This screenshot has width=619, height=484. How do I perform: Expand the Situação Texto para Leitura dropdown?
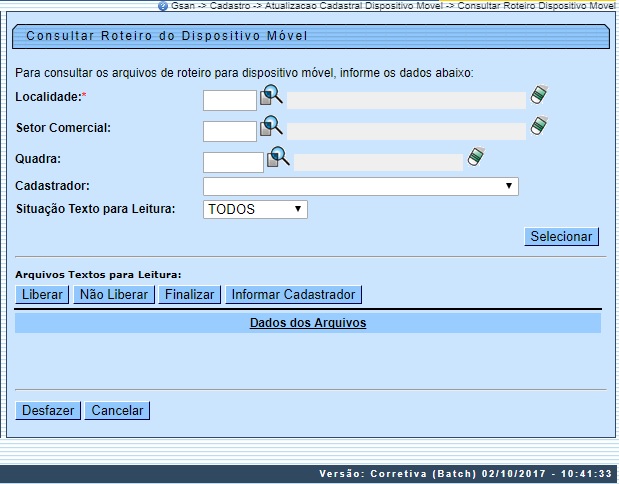pyautogui.click(x=255, y=209)
